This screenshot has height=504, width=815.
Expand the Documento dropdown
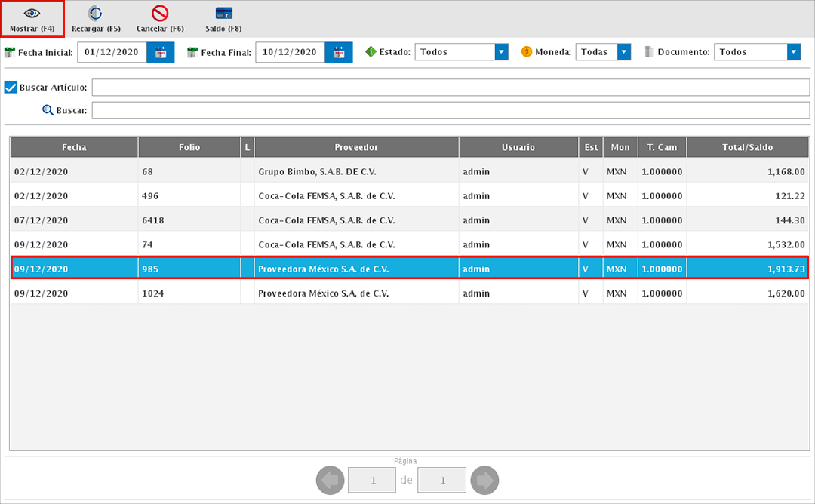(793, 52)
